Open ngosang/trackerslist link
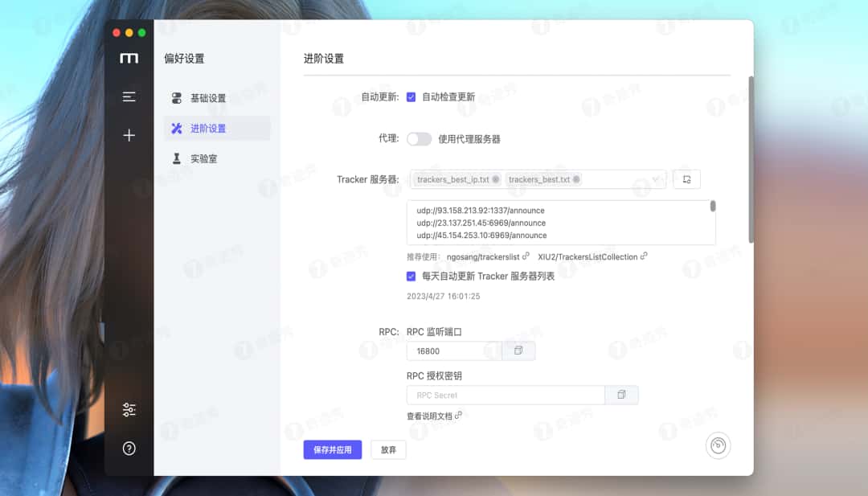 pyautogui.click(x=483, y=257)
